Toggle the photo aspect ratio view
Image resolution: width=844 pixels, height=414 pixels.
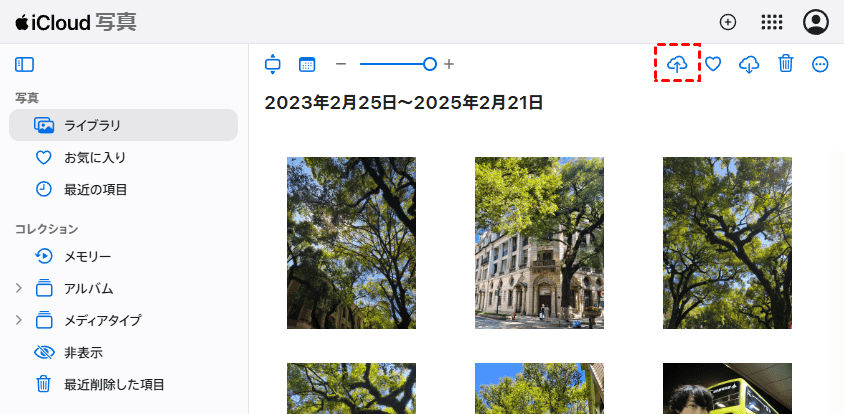pos(273,65)
